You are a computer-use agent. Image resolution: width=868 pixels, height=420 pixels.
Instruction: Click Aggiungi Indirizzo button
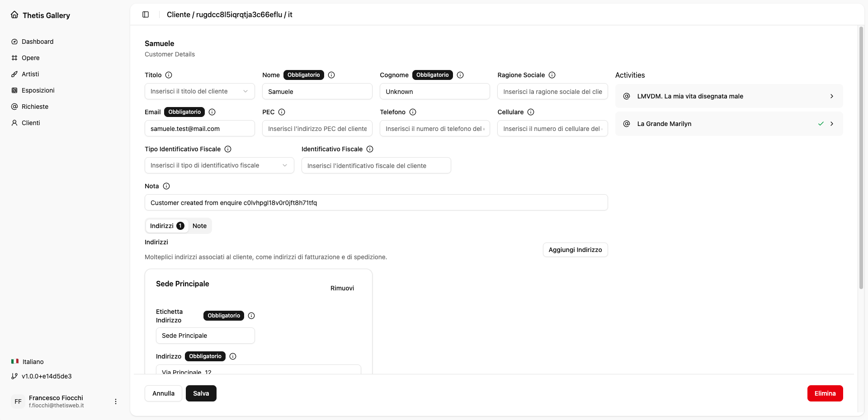pos(575,250)
